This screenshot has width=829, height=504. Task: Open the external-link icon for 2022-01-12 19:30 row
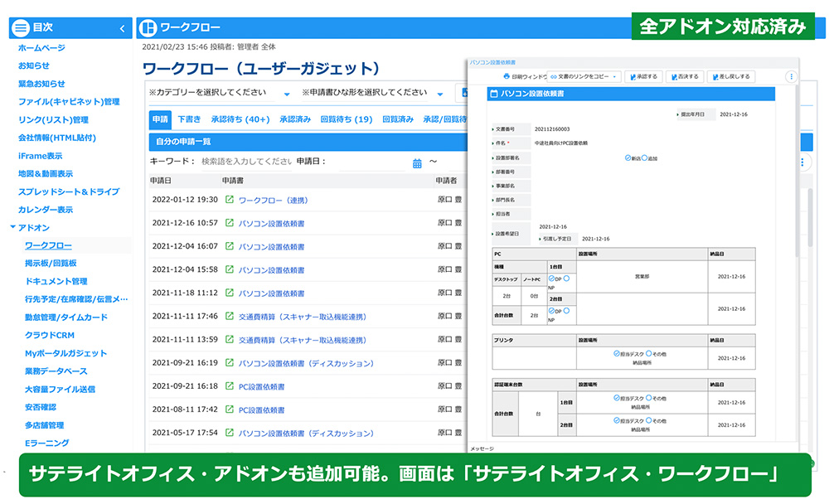tap(230, 200)
